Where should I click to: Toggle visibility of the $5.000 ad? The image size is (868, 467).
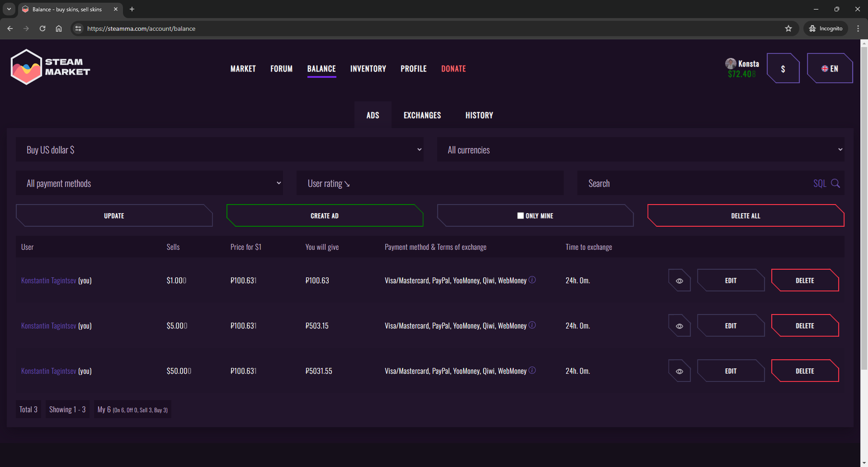pyautogui.click(x=679, y=326)
